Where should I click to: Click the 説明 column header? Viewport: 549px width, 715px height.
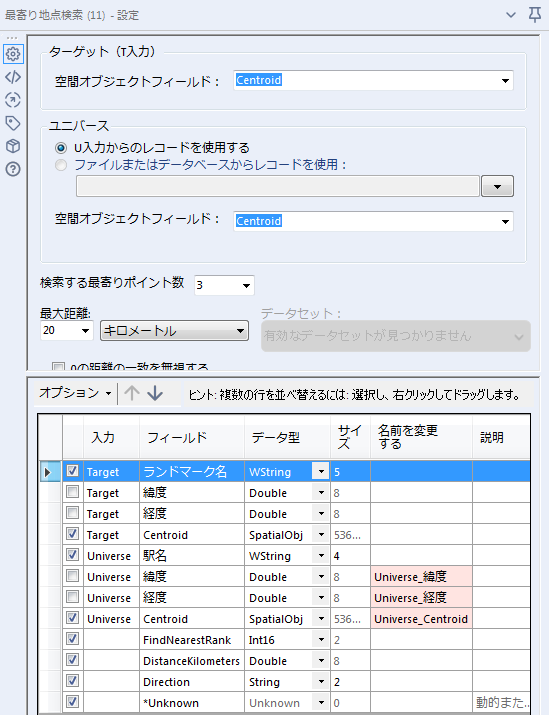tap(501, 436)
